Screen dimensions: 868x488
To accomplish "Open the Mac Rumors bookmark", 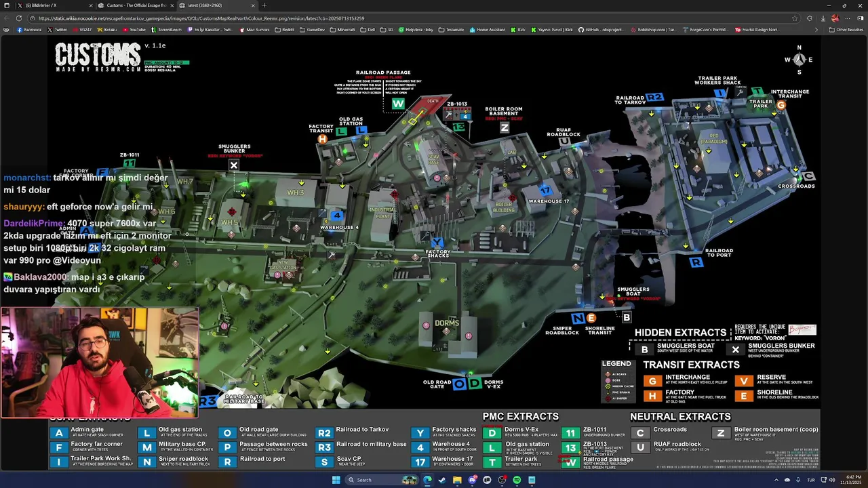I will tap(254, 30).
